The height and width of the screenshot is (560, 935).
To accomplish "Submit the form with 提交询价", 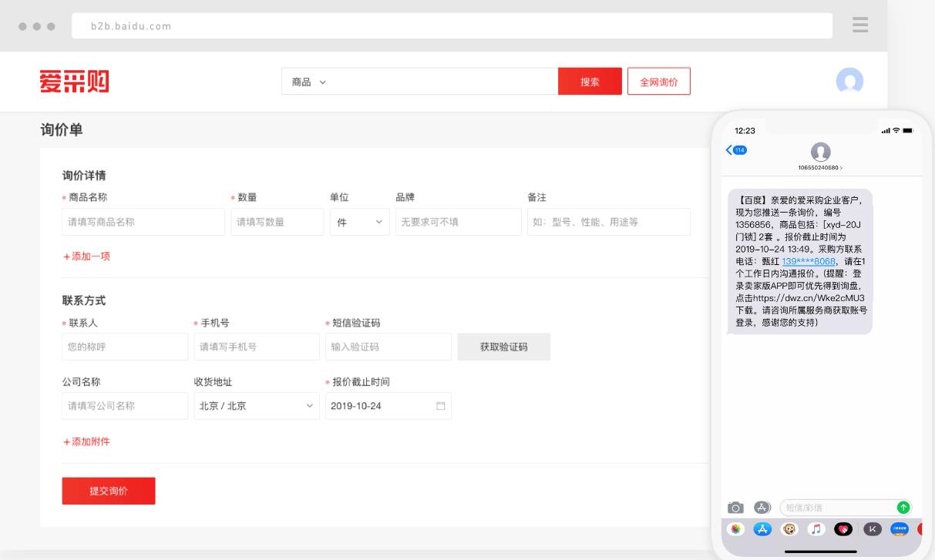I will pyautogui.click(x=109, y=491).
